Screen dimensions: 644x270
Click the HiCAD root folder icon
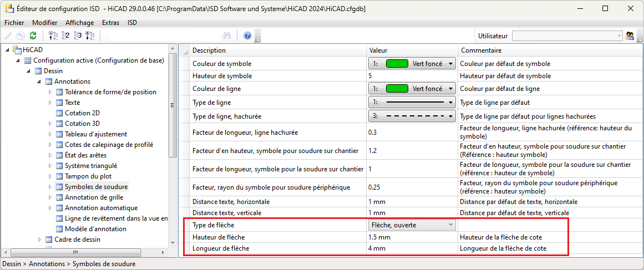click(x=17, y=50)
